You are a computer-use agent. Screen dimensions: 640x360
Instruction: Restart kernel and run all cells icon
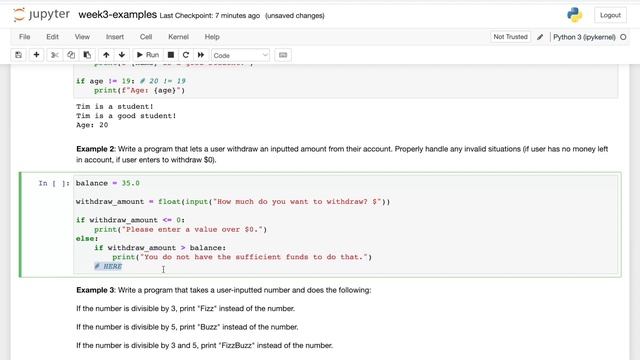tap(201, 55)
